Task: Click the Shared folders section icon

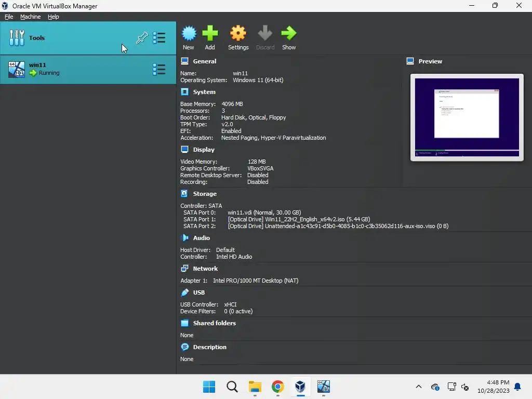Action: point(184,323)
